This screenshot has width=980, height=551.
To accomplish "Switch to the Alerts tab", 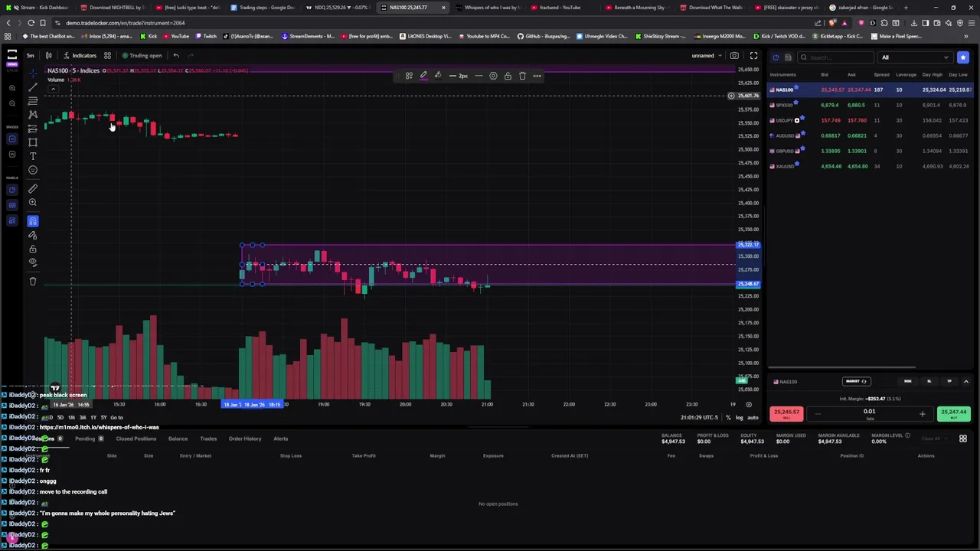I will tap(281, 439).
